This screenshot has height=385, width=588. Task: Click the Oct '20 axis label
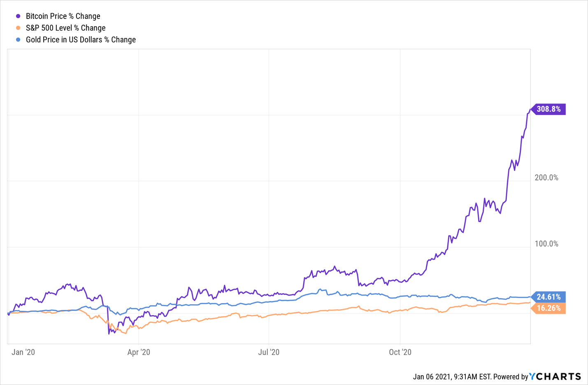[x=400, y=352]
